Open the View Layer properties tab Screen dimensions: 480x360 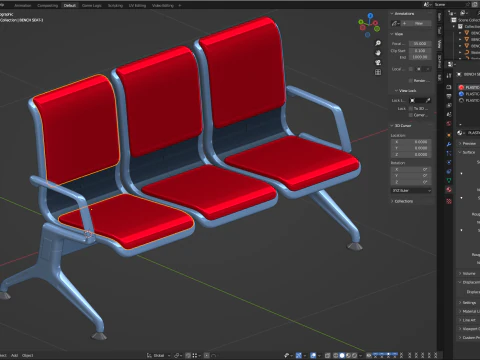(449, 105)
